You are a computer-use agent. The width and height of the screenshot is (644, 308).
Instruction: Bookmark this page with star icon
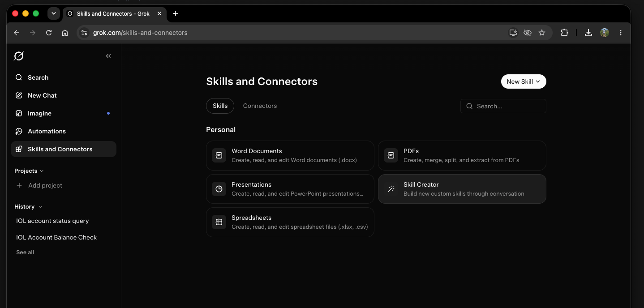542,33
